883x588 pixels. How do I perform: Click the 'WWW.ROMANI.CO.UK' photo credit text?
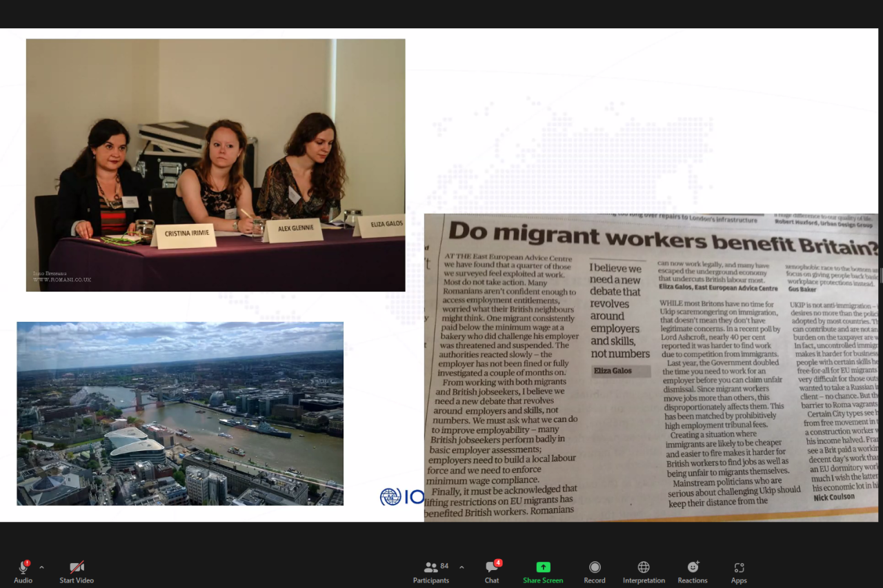coord(62,280)
